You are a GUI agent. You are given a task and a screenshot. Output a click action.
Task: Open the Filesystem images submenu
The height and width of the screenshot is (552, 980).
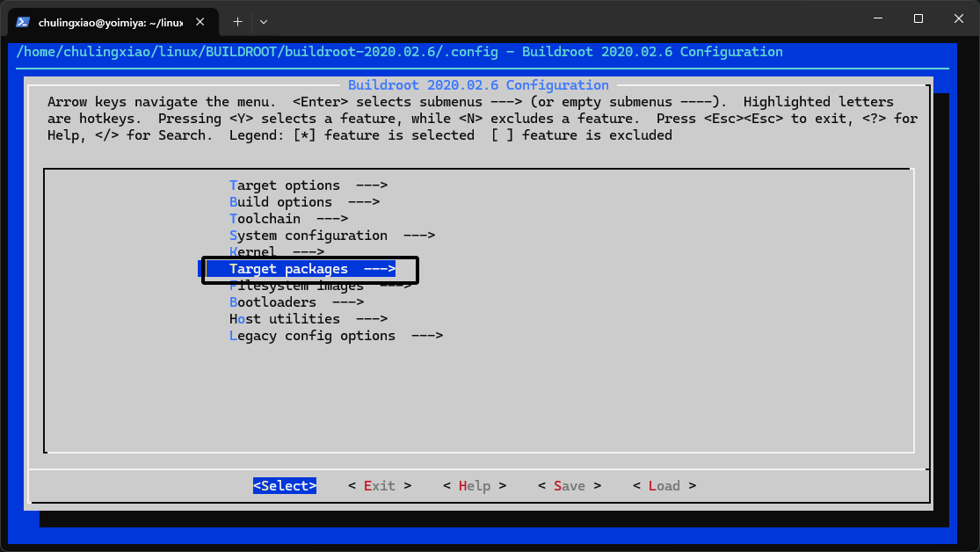pos(320,286)
